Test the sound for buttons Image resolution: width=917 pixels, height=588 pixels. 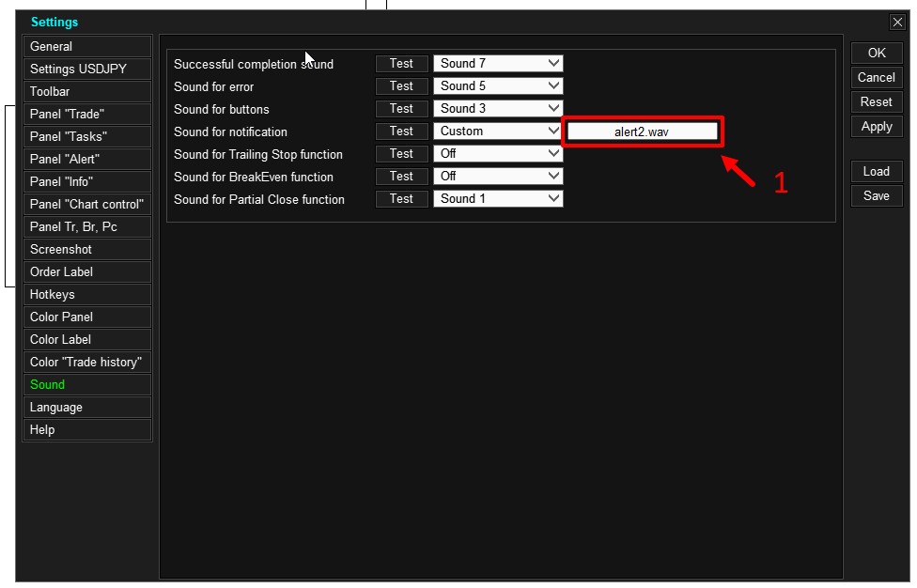402,109
